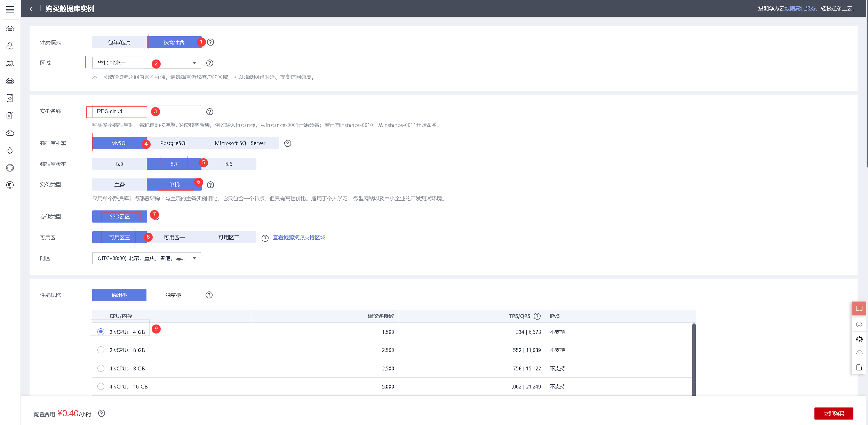This screenshot has height=425, width=868.
Task: Click help icon next to TPS/QPS header
Action: pyautogui.click(x=537, y=316)
